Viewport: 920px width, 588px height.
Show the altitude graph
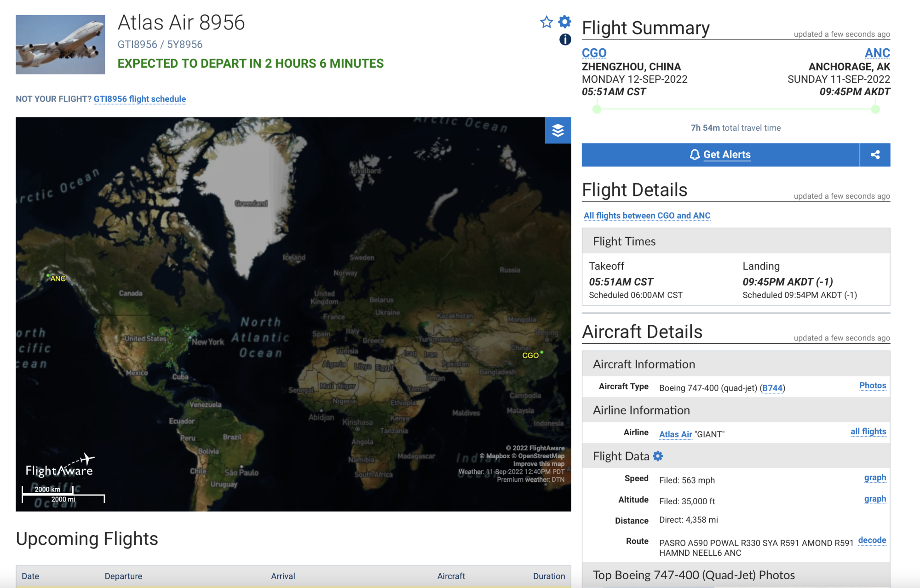[x=874, y=499]
